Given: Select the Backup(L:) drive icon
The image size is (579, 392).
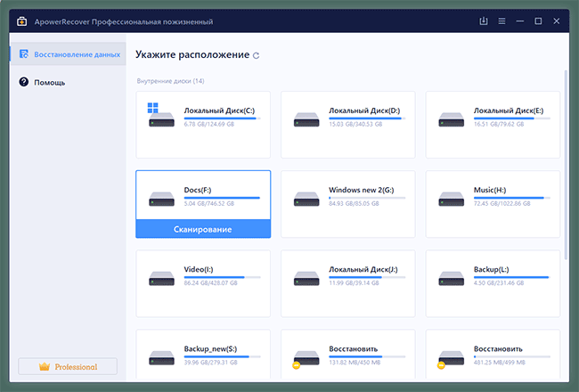Looking at the screenshot, I should click(451, 278).
